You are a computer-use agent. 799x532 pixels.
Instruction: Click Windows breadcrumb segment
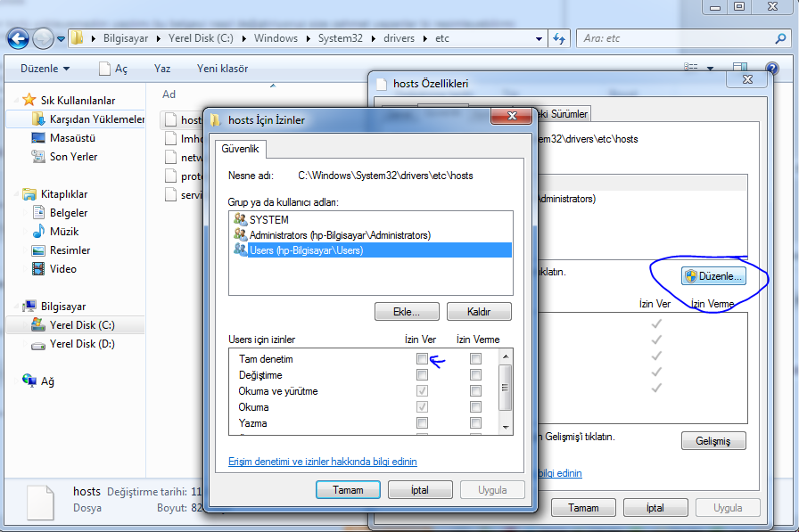pyautogui.click(x=276, y=38)
